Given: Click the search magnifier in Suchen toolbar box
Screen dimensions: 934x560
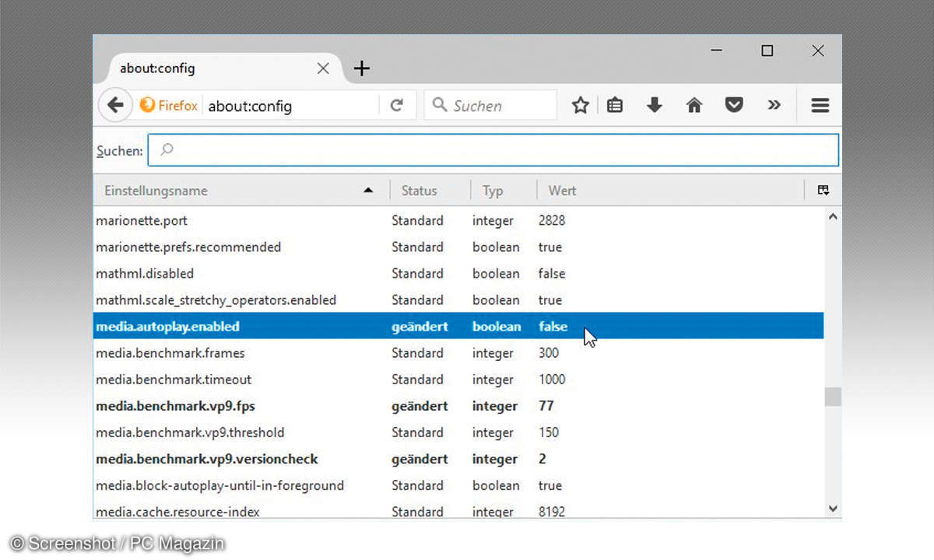Looking at the screenshot, I should coord(440,105).
